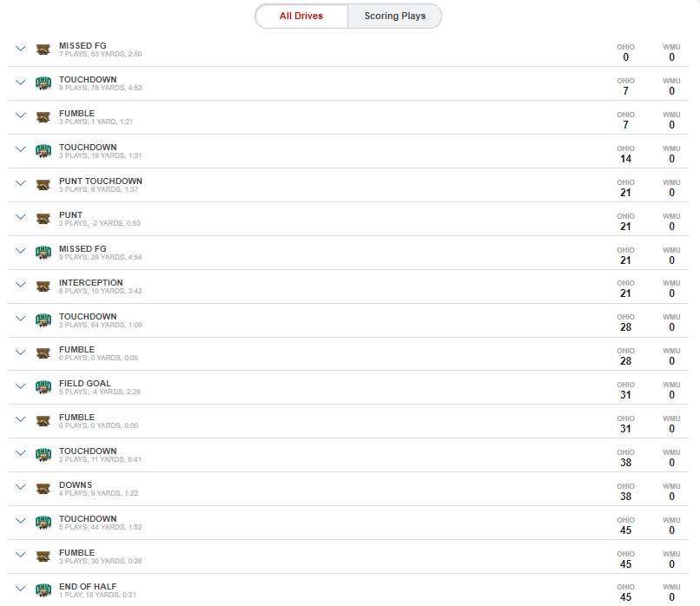Click the Ohio logo on the Missed FG 29-yard drive
The width and height of the screenshot is (700, 606).
tap(43, 253)
